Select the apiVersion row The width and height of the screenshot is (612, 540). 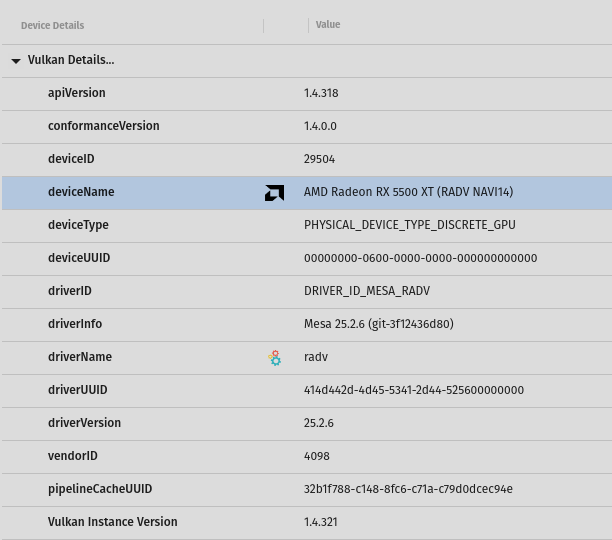tap(76, 93)
